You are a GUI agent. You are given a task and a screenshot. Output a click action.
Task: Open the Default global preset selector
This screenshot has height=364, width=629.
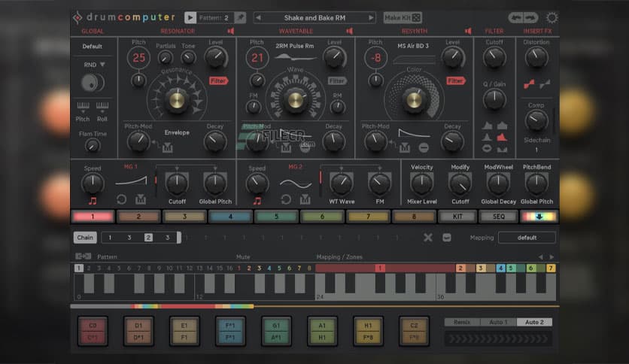coord(93,47)
